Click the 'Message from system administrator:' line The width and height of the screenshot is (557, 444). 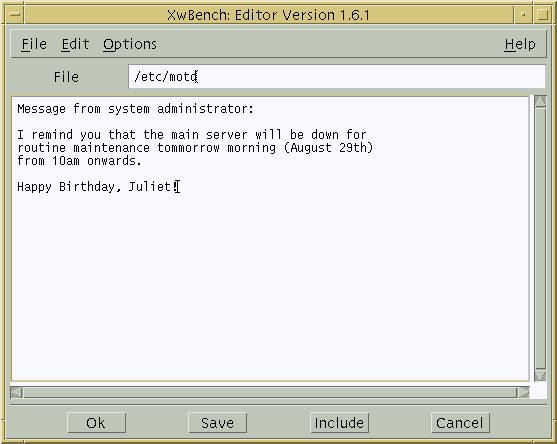[135, 109]
